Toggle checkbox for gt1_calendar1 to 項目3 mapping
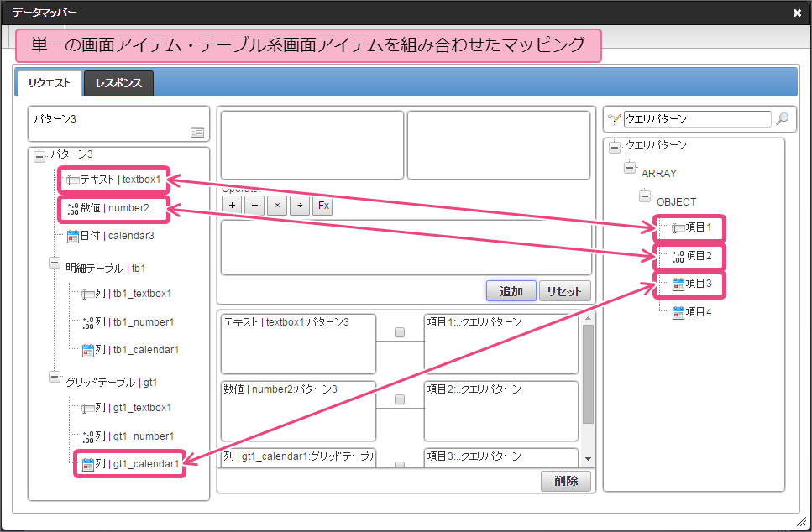 coord(400,465)
